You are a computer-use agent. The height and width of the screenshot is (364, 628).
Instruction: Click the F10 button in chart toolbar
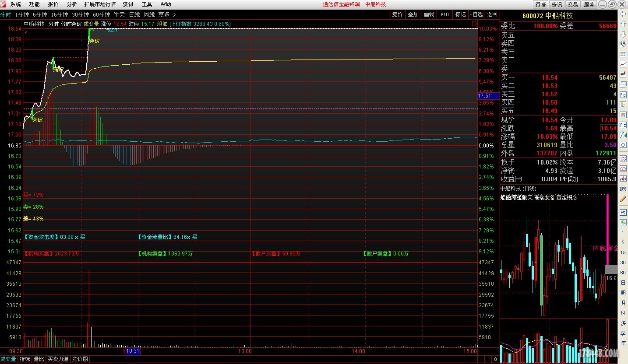pos(445,14)
